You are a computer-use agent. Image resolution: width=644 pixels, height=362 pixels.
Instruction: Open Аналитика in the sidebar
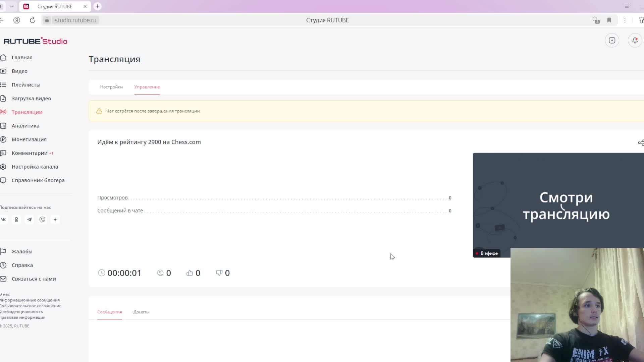[x=25, y=126]
